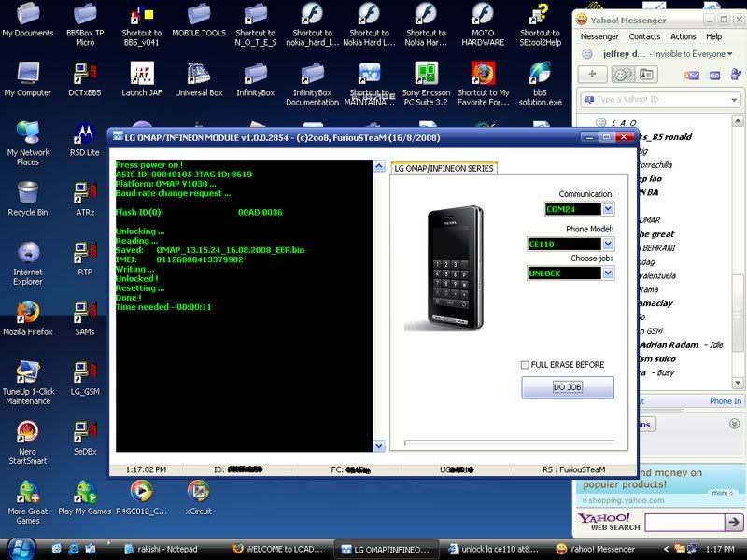This screenshot has height=560, width=747.
Task: Open the Invisible to Everyone status dropdown
Action: 693,54
